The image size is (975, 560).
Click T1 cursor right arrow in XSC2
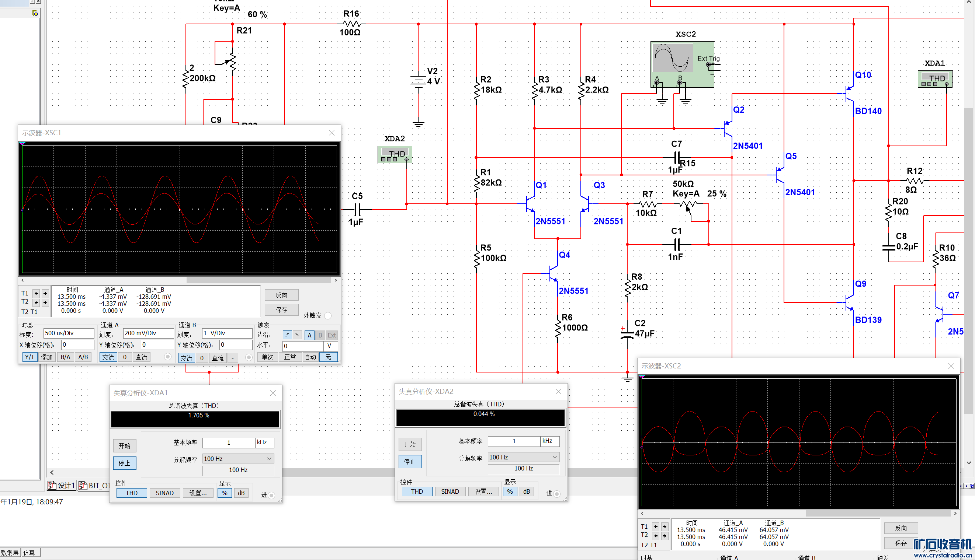point(665,526)
